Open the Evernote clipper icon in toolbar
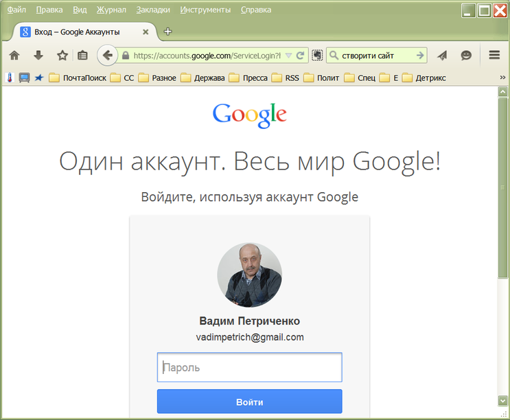The image size is (510, 420). pyautogui.click(x=317, y=56)
